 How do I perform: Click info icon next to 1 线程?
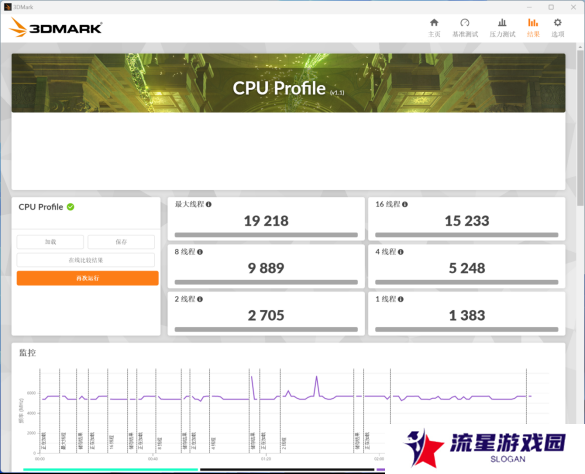pos(401,299)
